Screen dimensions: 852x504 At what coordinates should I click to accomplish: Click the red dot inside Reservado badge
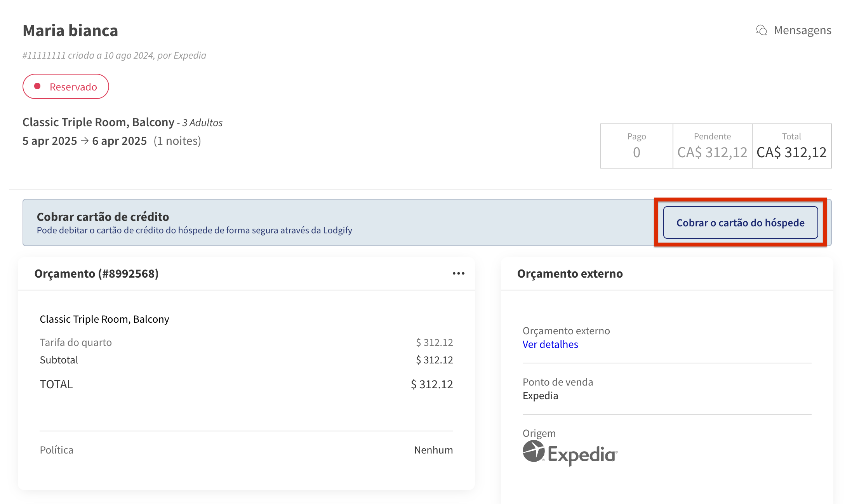click(38, 86)
